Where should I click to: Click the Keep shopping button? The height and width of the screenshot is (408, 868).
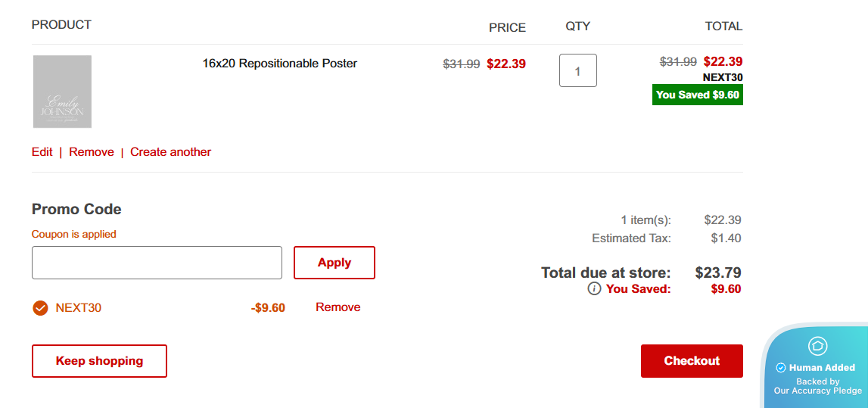[x=99, y=361]
